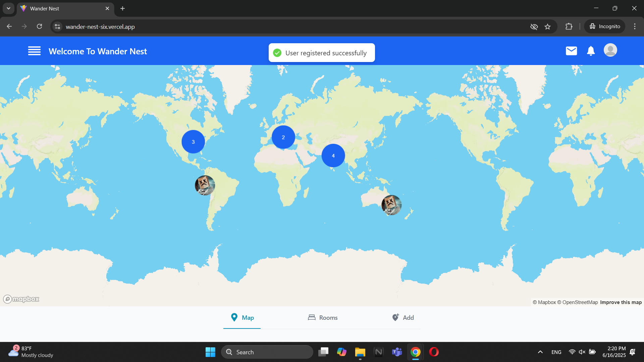Open the notifications bell
The width and height of the screenshot is (644, 362).
tap(591, 51)
